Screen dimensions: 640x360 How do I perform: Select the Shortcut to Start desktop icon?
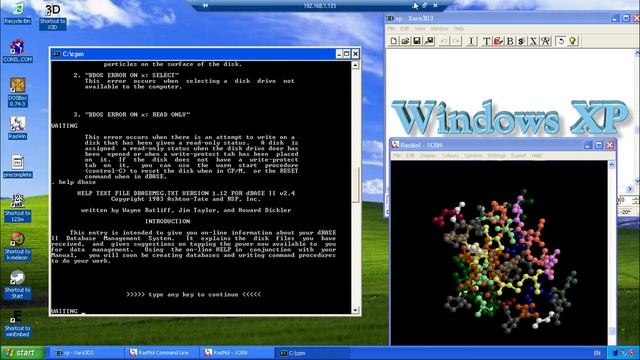tap(17, 284)
